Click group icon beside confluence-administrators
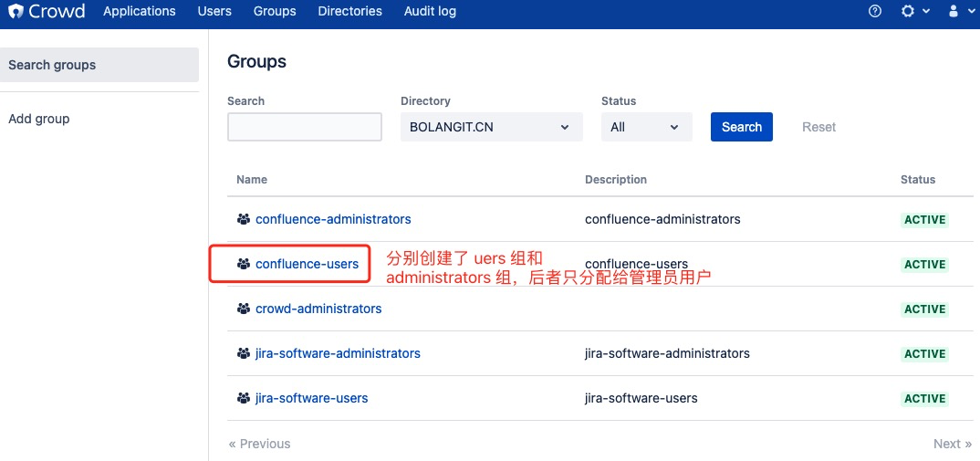The height and width of the screenshot is (461, 980). pos(243,219)
